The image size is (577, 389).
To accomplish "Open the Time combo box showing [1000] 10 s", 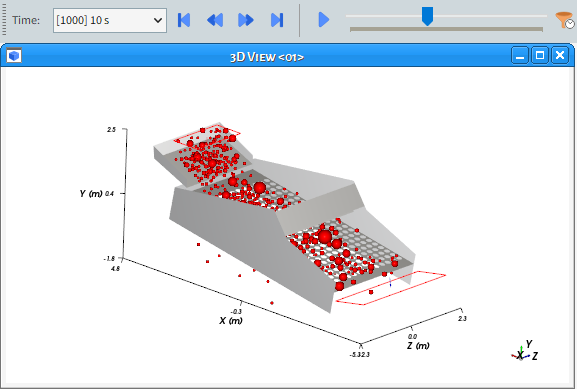I will coord(110,20).
